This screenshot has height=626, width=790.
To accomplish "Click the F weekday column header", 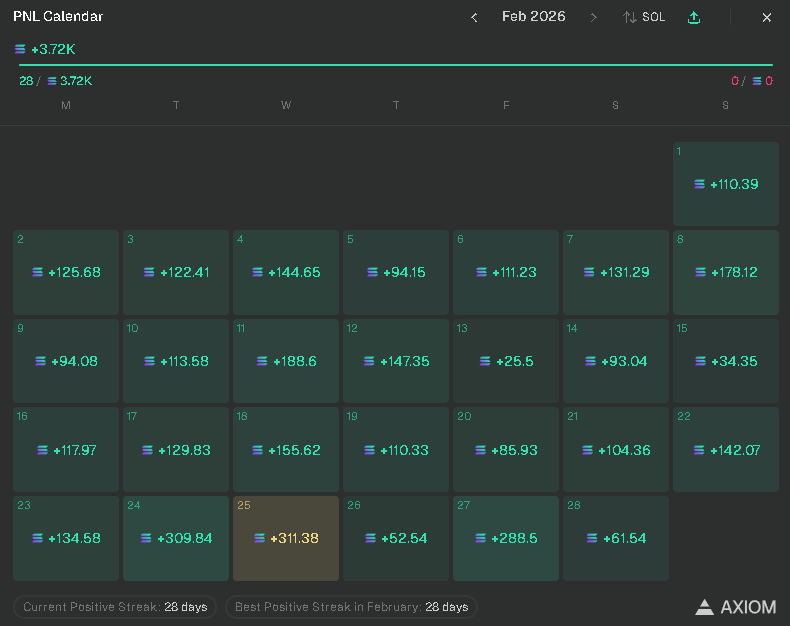I will (x=506, y=105).
